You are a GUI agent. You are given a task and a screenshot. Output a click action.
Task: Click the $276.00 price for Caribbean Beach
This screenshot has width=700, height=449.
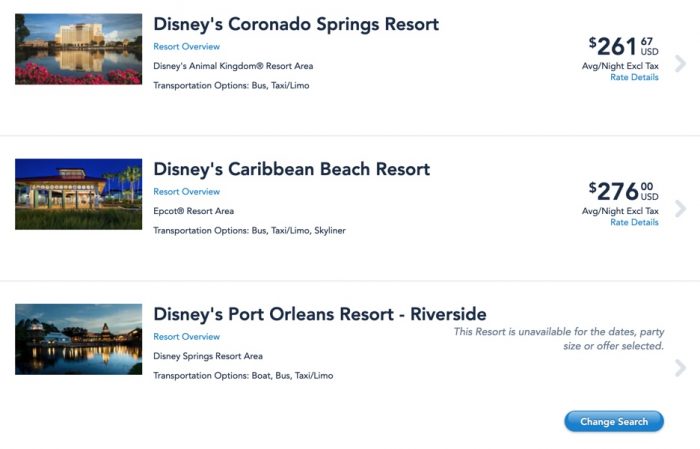click(x=624, y=191)
